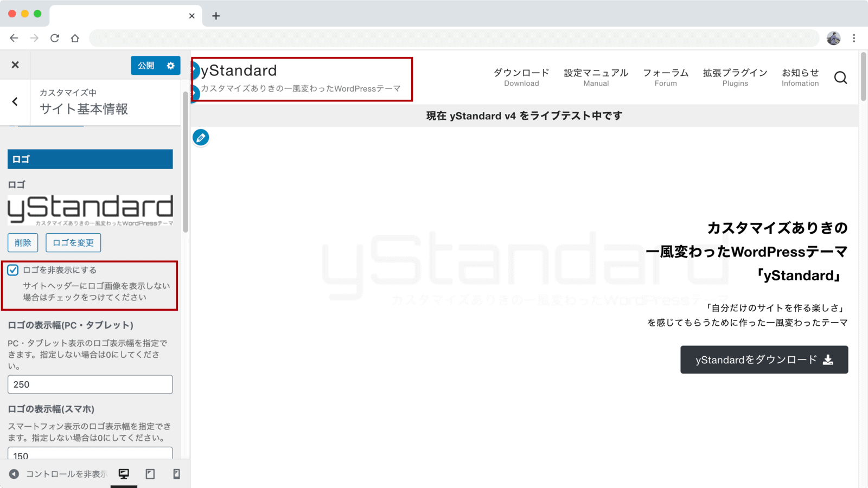
Task: Click the yStandard site title link
Action: point(239,70)
